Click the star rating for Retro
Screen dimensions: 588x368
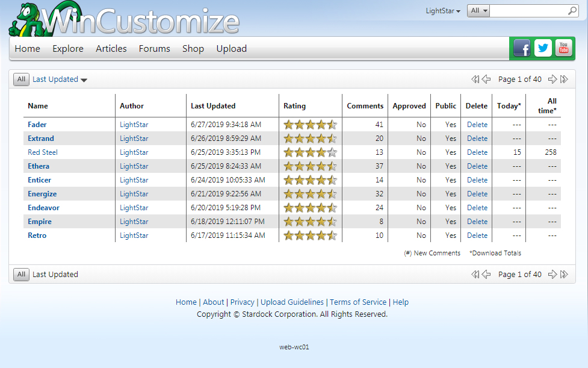310,235
